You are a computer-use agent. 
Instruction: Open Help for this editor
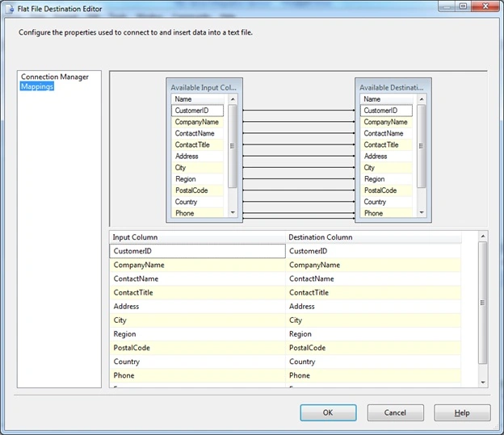click(x=462, y=412)
